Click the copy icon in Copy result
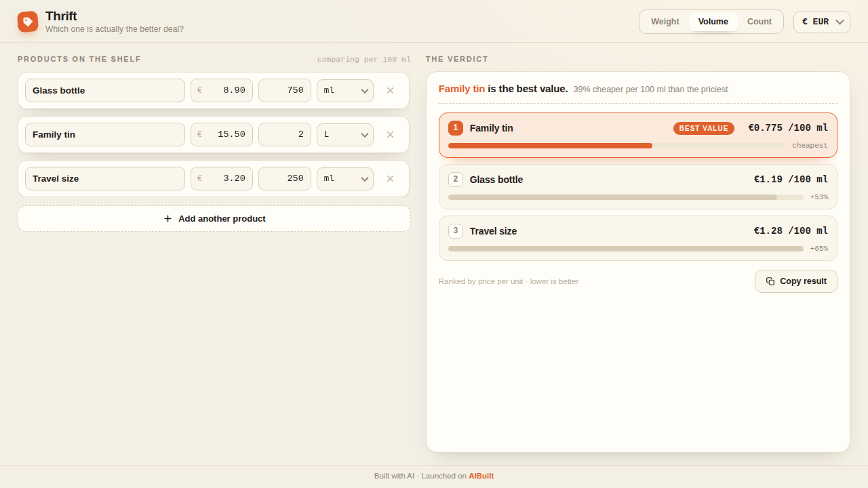The image size is (868, 488). click(770, 281)
